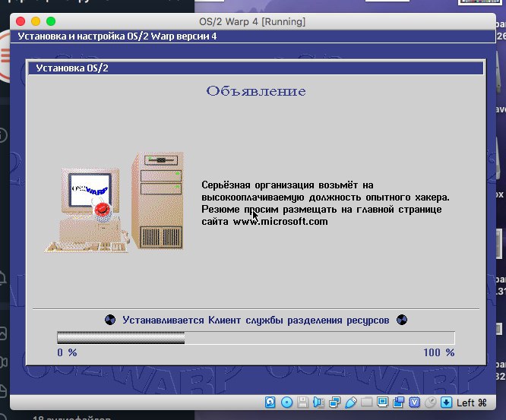Click Установка и настройка OS/2 Warp версии 4 header
This screenshot has width=506, height=420.
117,36
